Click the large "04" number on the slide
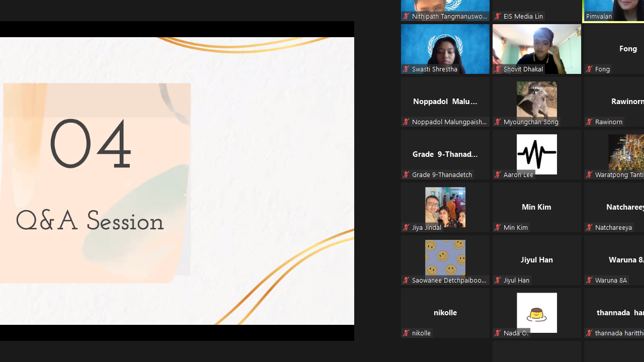This screenshot has height=362, width=644. [91, 144]
